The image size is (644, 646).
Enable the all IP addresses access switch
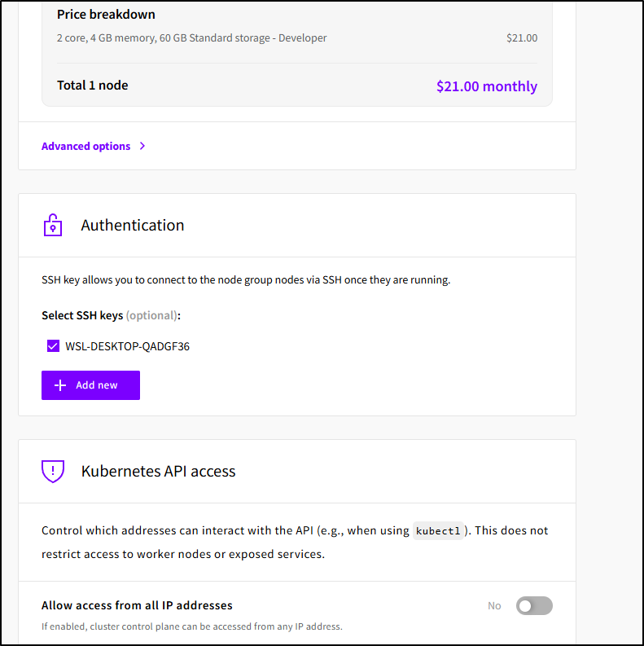point(534,605)
